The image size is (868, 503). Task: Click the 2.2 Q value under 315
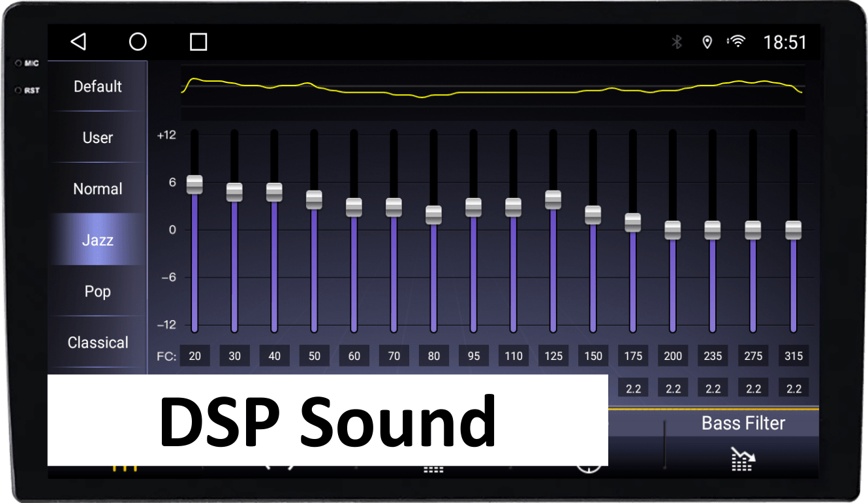point(794,389)
